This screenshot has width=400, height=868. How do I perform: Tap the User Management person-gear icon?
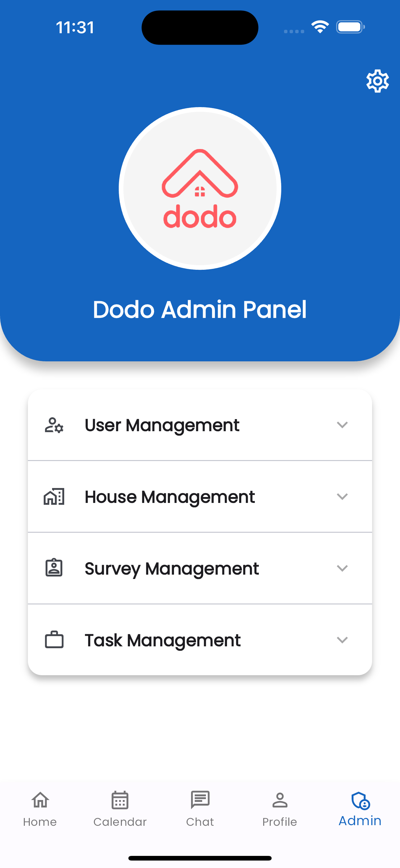54,425
